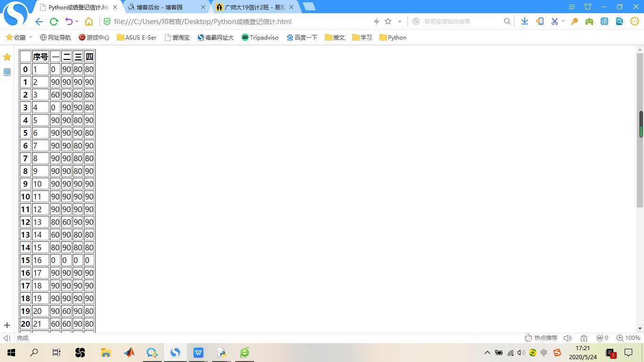Image resolution: width=644 pixels, height=362 pixels.
Task: Click the translate page icon
Action: click(x=604, y=21)
